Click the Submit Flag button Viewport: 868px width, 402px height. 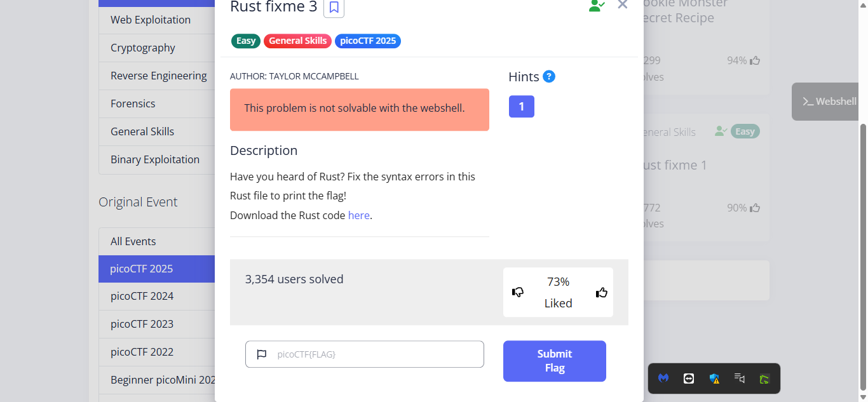click(x=554, y=361)
